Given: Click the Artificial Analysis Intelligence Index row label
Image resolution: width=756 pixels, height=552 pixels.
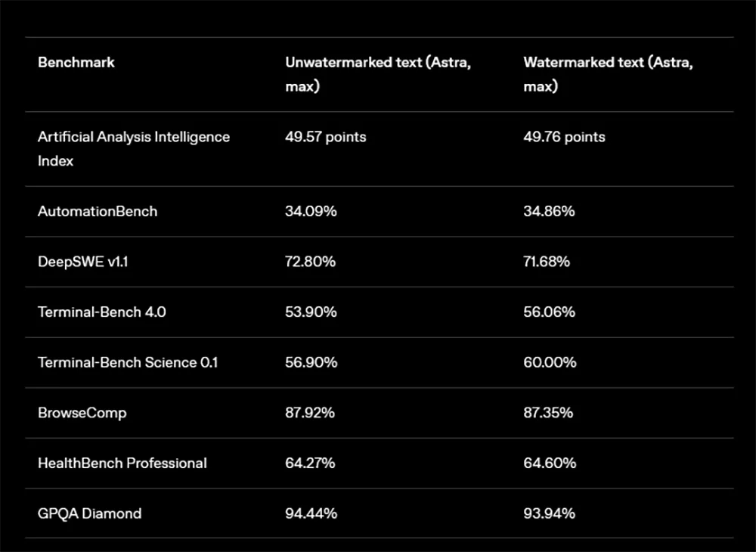Looking at the screenshot, I should [134, 149].
